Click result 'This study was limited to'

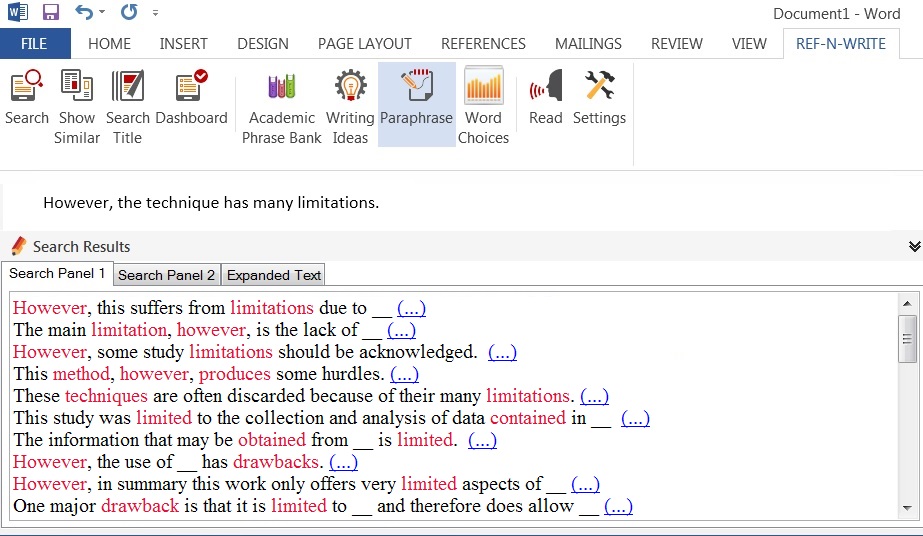[x=312, y=418]
